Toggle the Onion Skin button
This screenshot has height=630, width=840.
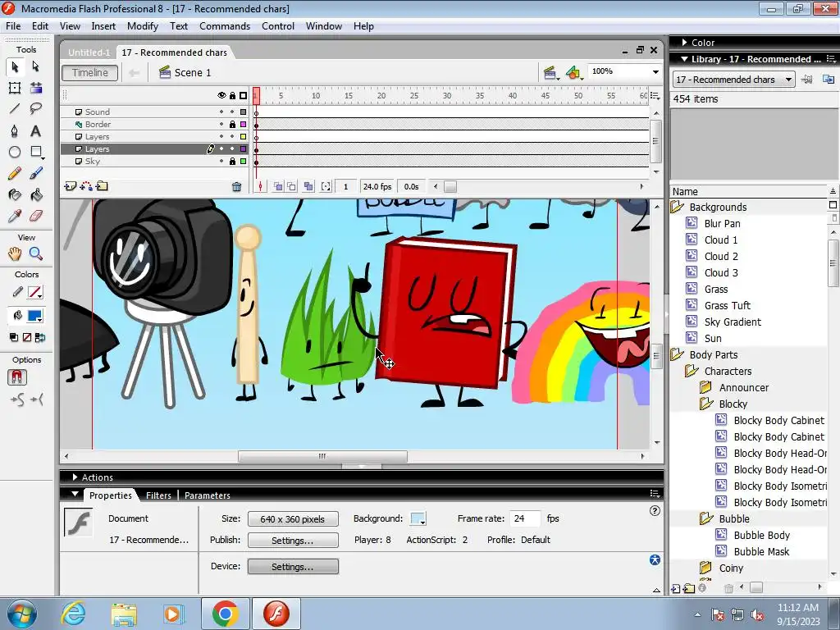point(278,186)
